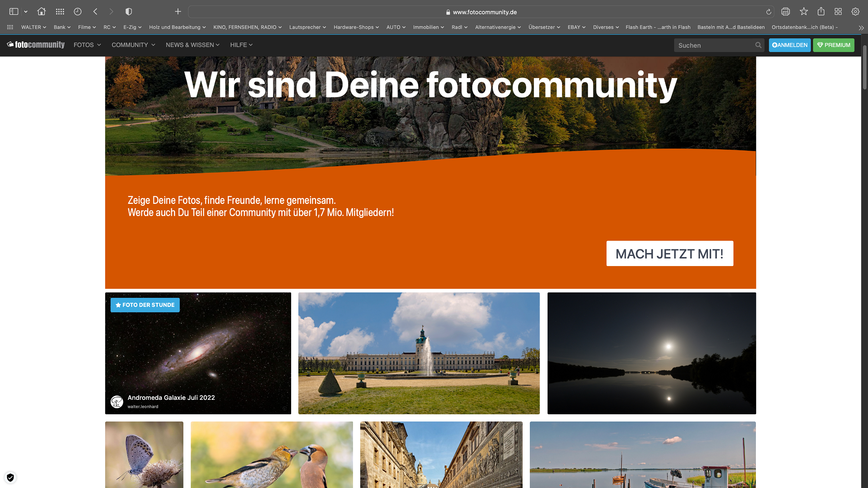Click the search magnifier icon

(758, 45)
